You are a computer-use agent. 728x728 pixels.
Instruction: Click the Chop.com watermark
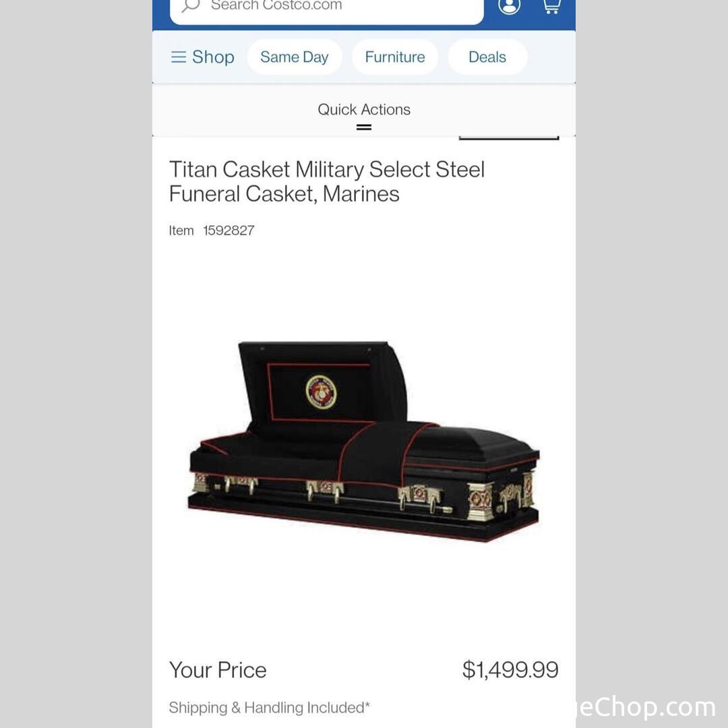tap(646, 708)
